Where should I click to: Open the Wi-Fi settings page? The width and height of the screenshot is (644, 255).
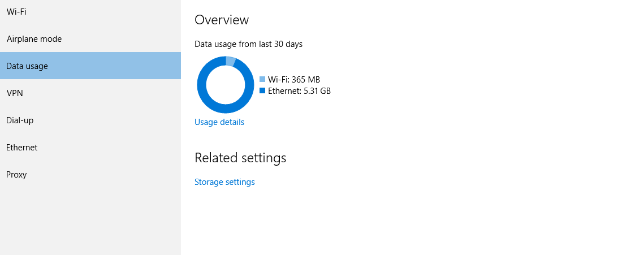tap(90, 12)
